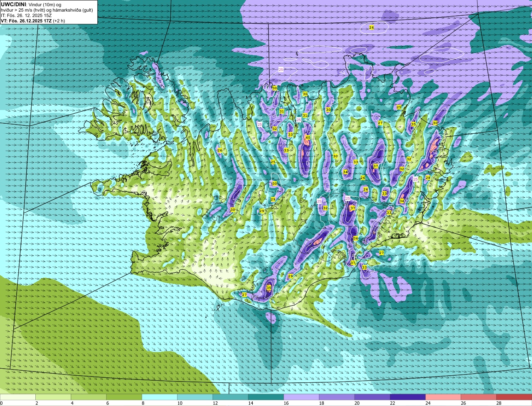Click the 'UWC/DINI: Vindur (10m) og' title line

click(31, 4)
